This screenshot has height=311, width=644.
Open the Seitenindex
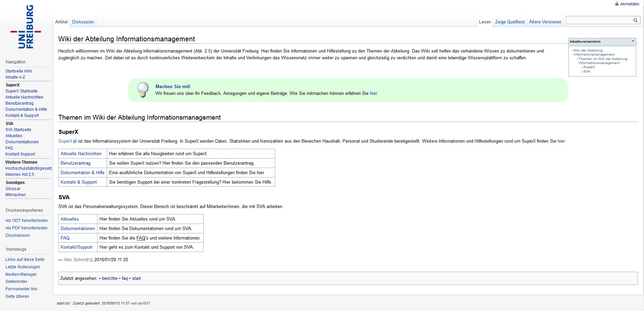[x=16, y=282]
